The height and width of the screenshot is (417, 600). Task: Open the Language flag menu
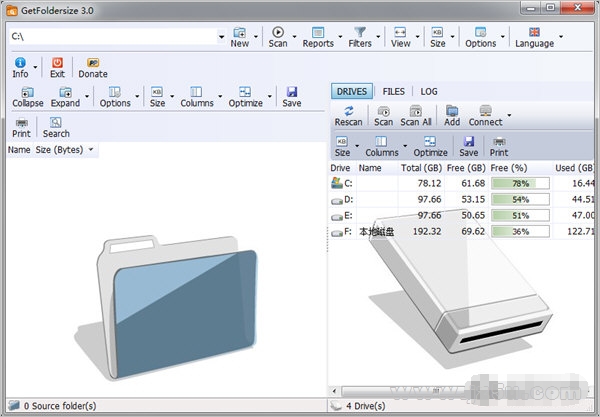pos(534,37)
